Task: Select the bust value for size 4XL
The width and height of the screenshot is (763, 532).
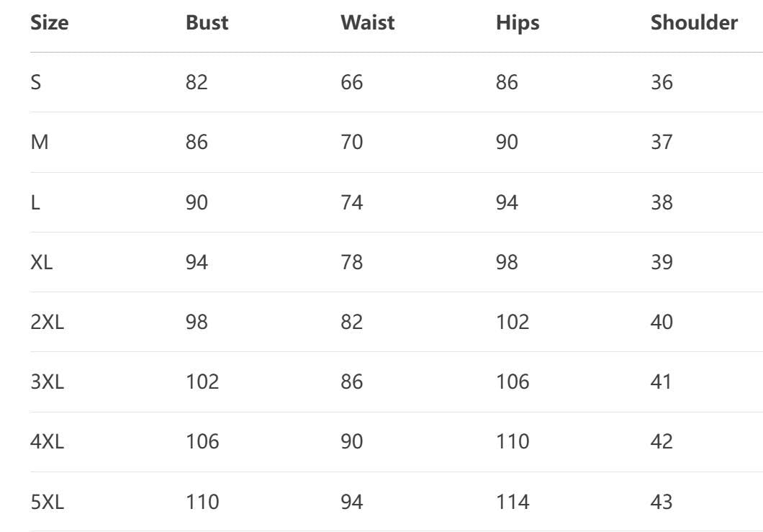Action: click(x=202, y=441)
